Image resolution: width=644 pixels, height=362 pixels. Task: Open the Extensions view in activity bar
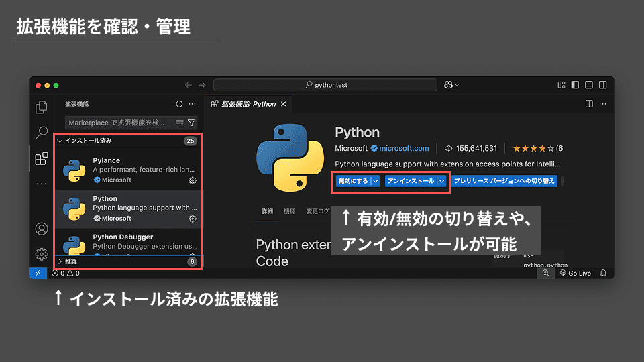[42, 158]
